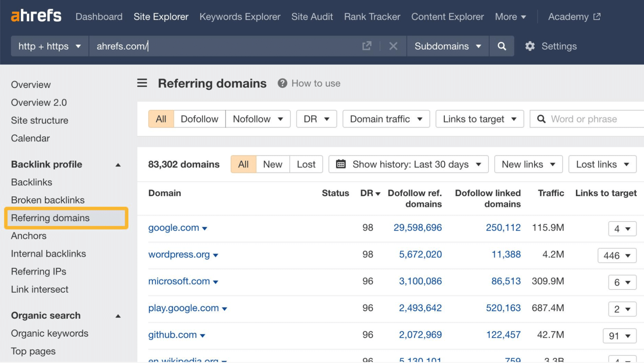Viewport: 644px width, 363px height.
Task: Open Anchors report
Action: click(29, 236)
